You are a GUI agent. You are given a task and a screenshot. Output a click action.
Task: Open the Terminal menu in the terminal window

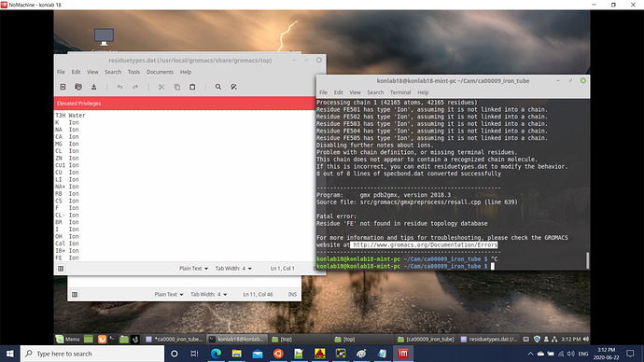pos(400,92)
